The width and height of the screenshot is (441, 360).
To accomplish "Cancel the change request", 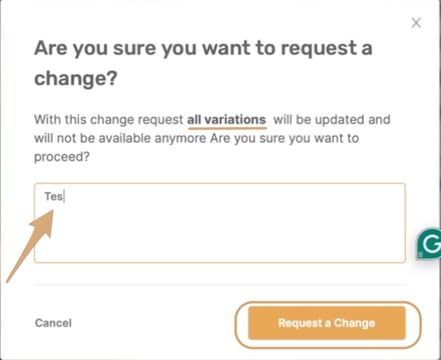I will pos(53,323).
